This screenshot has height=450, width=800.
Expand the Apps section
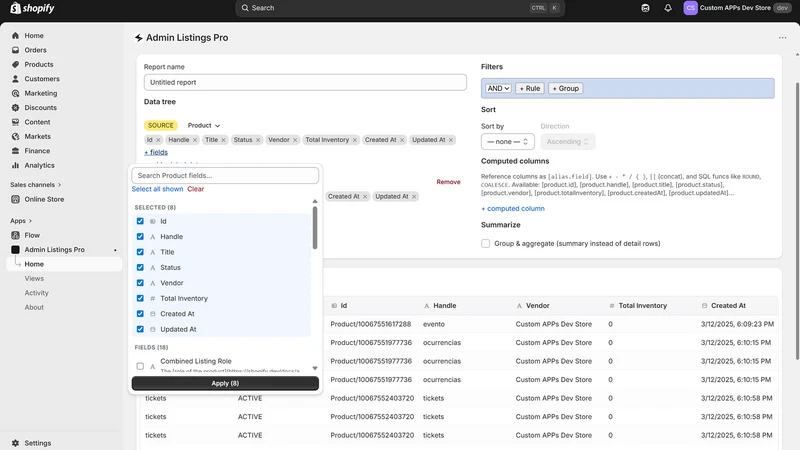(21, 221)
